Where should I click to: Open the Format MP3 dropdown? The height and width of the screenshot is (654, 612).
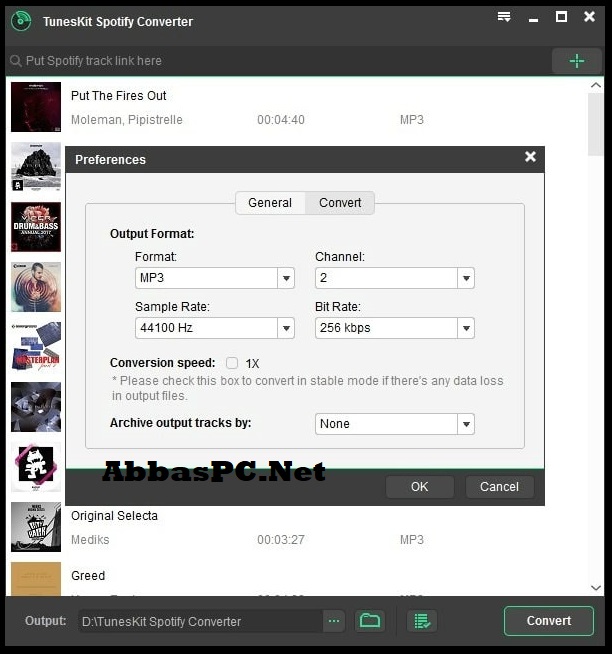(x=215, y=278)
